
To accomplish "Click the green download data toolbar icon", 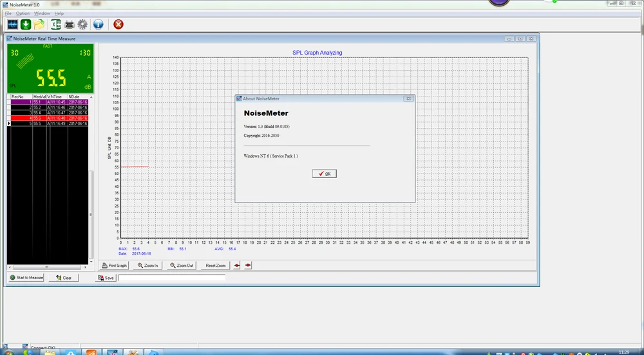I will coord(26,24).
